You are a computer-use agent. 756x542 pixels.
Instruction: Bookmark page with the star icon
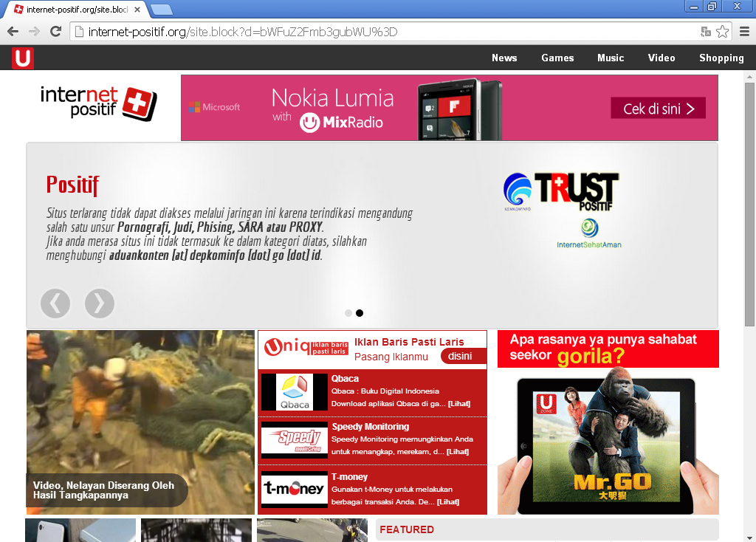tap(722, 32)
